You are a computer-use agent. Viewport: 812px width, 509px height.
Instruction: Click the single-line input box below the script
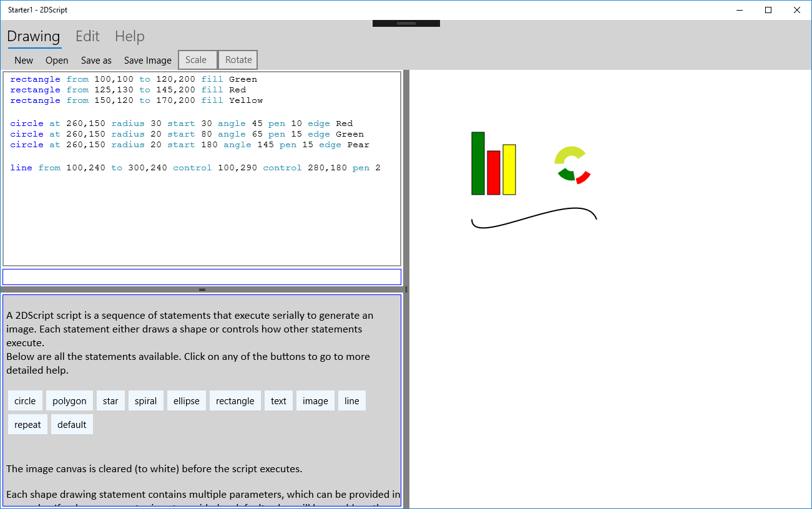point(202,277)
